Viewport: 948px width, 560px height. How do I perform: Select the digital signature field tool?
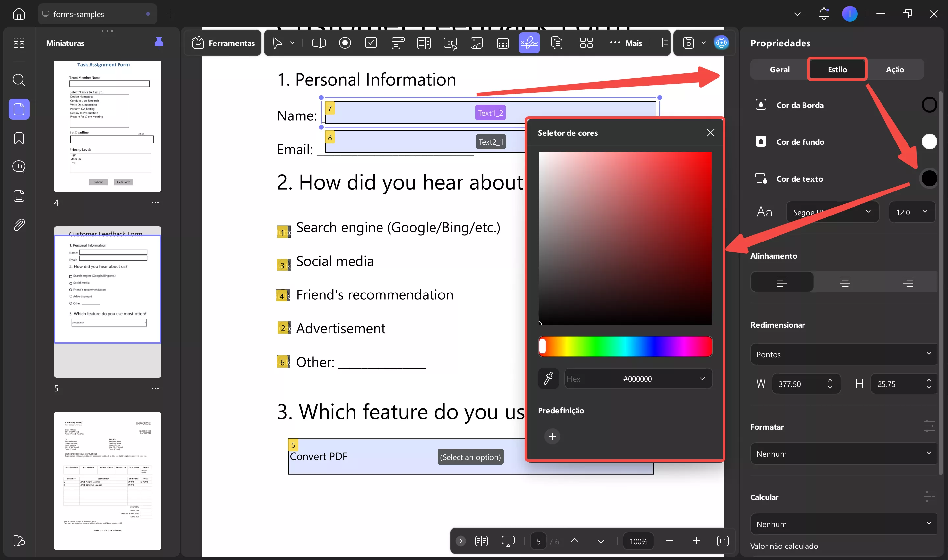[529, 43]
